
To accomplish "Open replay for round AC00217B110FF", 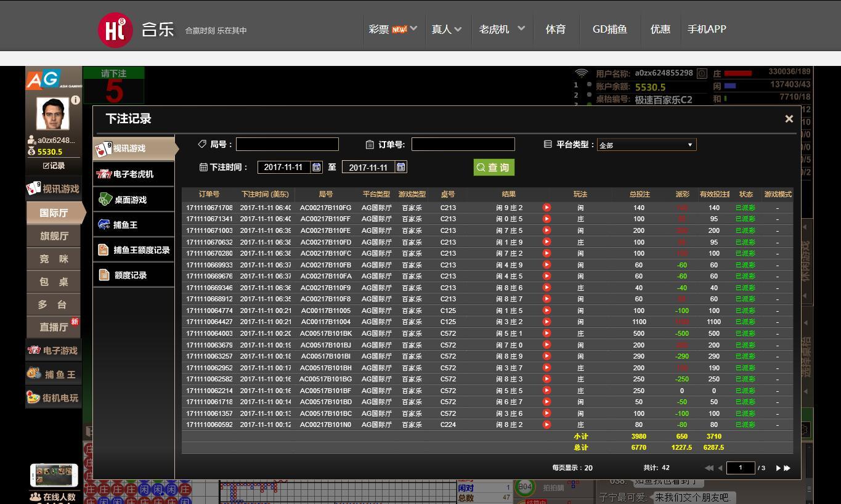I will click(546, 219).
